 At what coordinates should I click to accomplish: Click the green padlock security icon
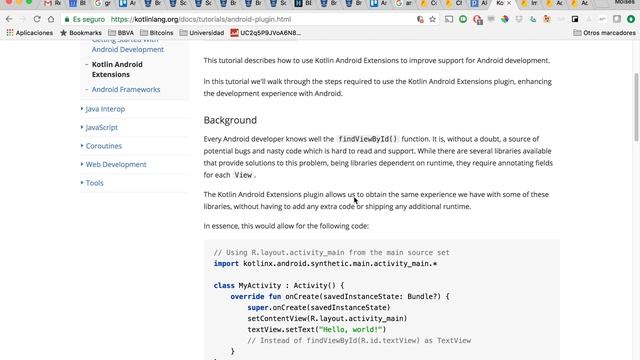point(67,19)
